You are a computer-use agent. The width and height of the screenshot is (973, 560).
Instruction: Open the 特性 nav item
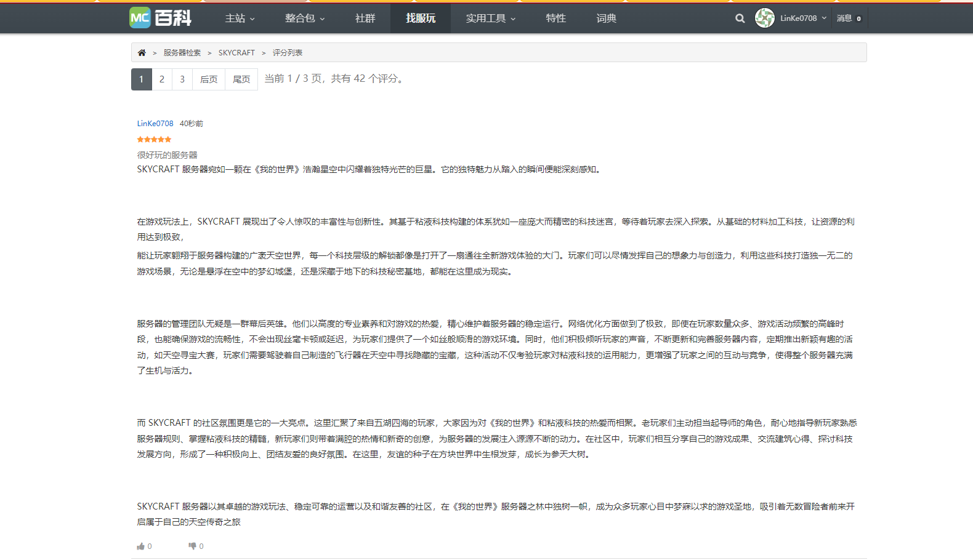[555, 18]
